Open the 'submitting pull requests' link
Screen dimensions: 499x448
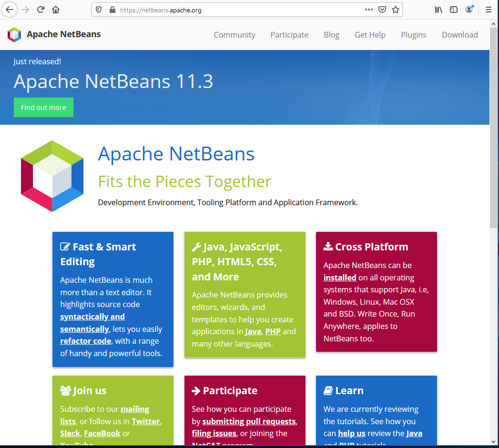click(249, 421)
